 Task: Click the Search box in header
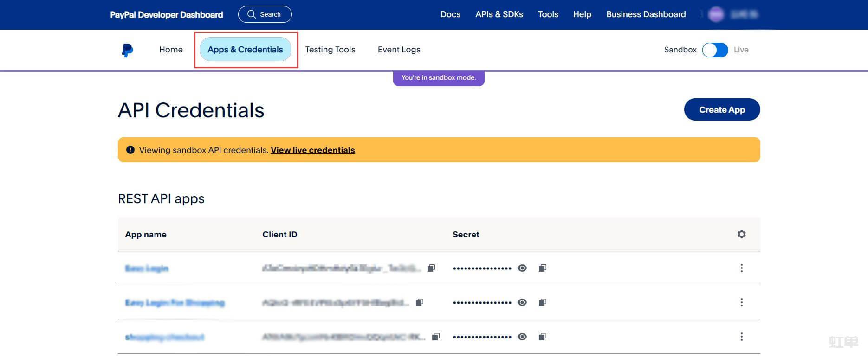265,14
